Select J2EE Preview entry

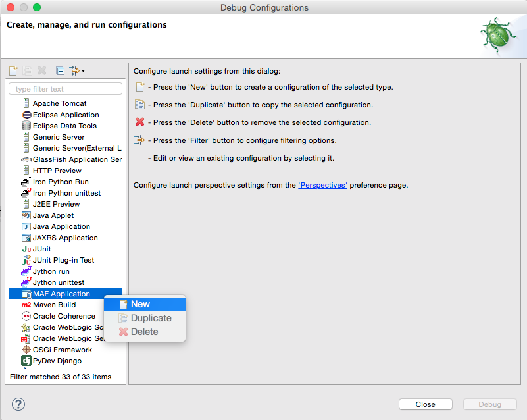(56, 205)
